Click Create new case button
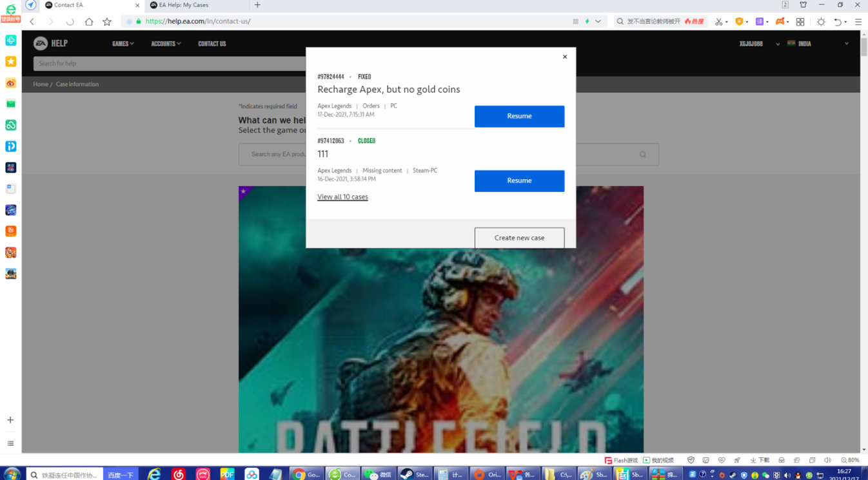 pyautogui.click(x=519, y=238)
